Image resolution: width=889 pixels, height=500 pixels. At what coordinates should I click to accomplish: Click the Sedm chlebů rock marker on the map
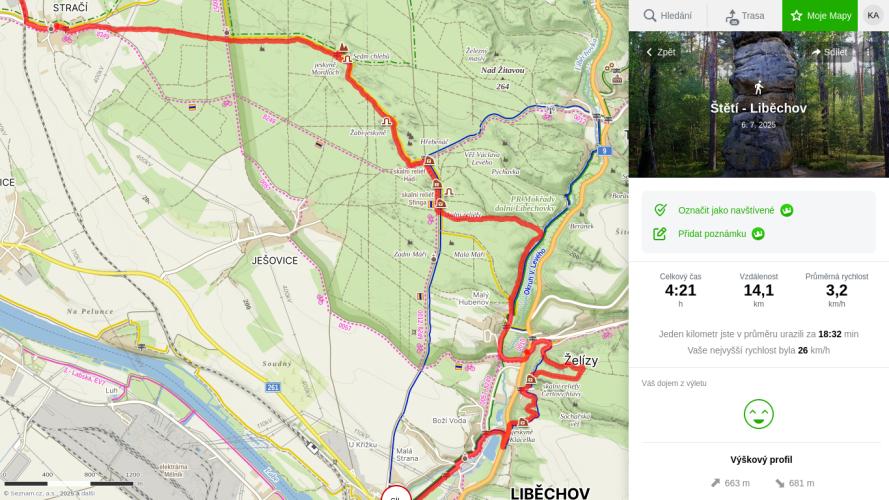pos(344,46)
